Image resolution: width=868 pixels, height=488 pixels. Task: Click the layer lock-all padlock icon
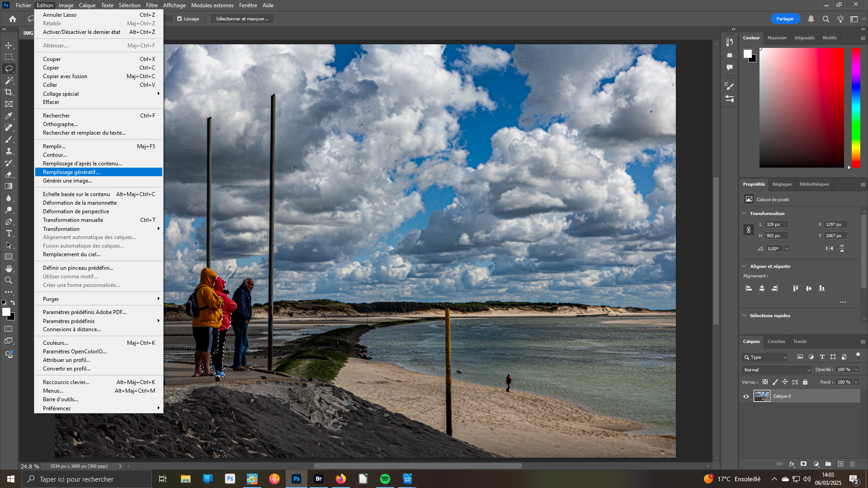tap(805, 382)
